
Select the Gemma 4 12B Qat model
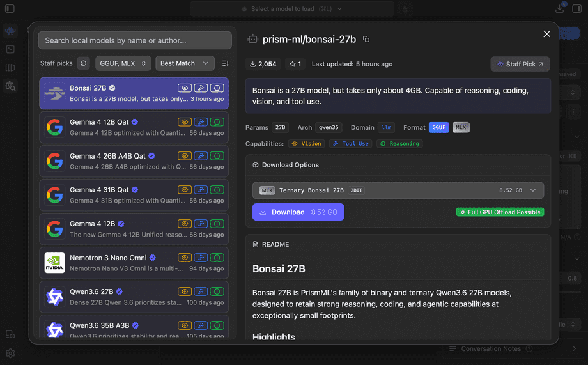[x=134, y=128]
